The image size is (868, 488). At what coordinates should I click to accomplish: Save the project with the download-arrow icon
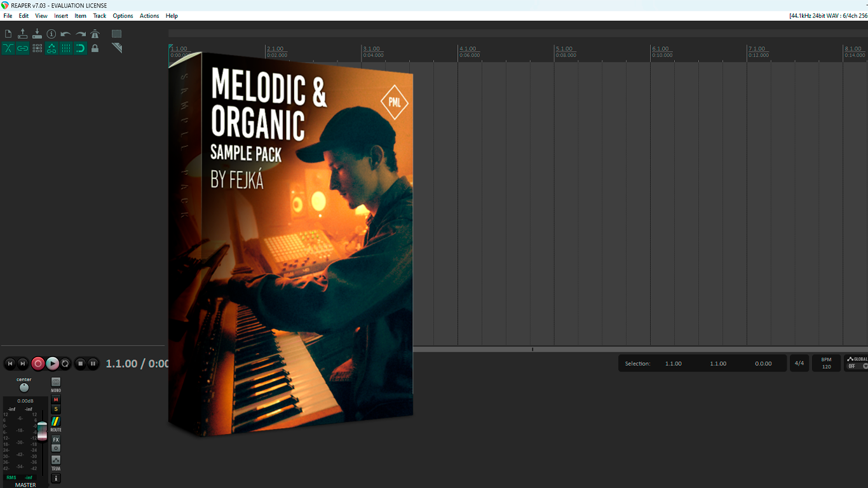37,34
